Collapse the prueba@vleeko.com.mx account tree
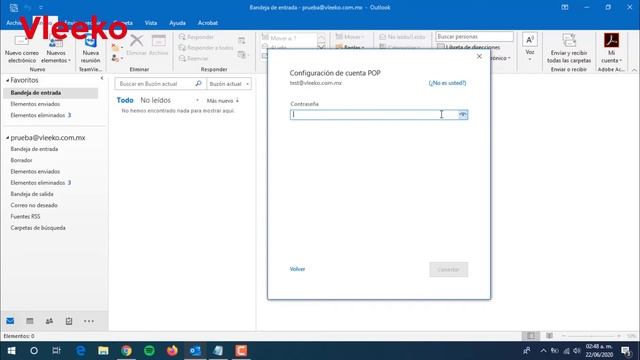 click(x=7, y=138)
